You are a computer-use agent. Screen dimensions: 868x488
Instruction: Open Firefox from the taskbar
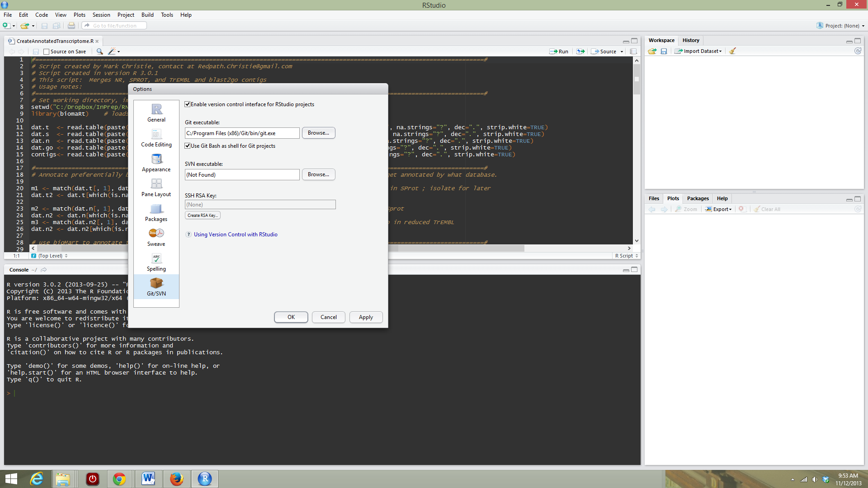coord(176,479)
